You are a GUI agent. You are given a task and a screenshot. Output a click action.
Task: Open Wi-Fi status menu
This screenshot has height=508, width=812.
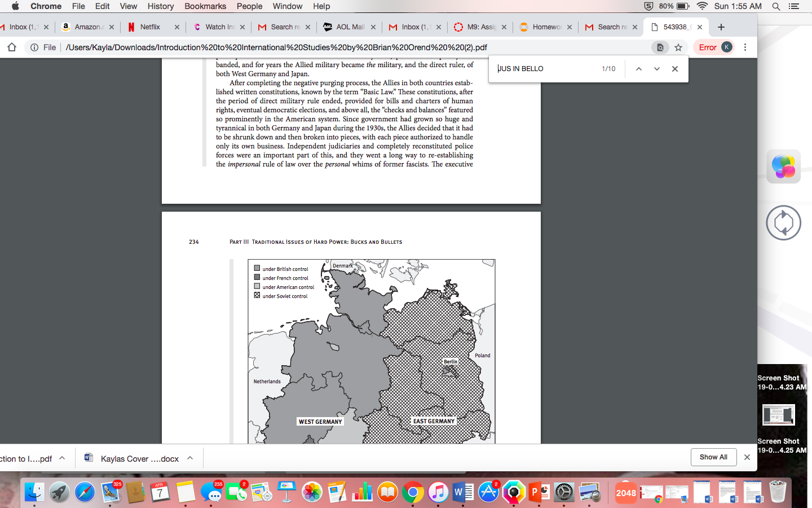[x=702, y=6]
